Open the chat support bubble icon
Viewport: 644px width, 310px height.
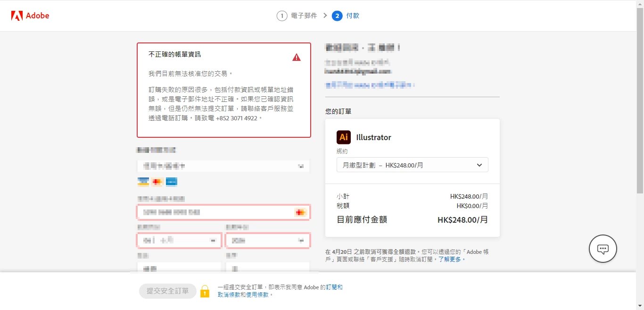603,249
